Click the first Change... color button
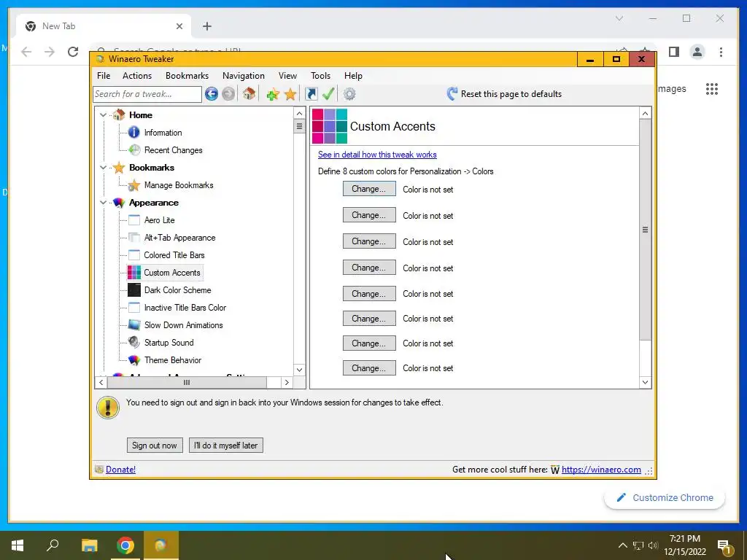747x560 pixels. click(x=369, y=189)
